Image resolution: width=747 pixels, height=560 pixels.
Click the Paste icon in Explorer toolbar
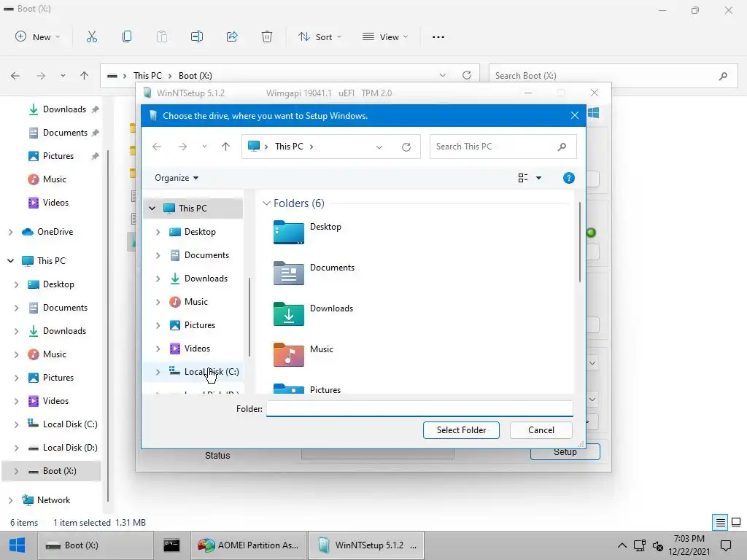click(x=162, y=36)
